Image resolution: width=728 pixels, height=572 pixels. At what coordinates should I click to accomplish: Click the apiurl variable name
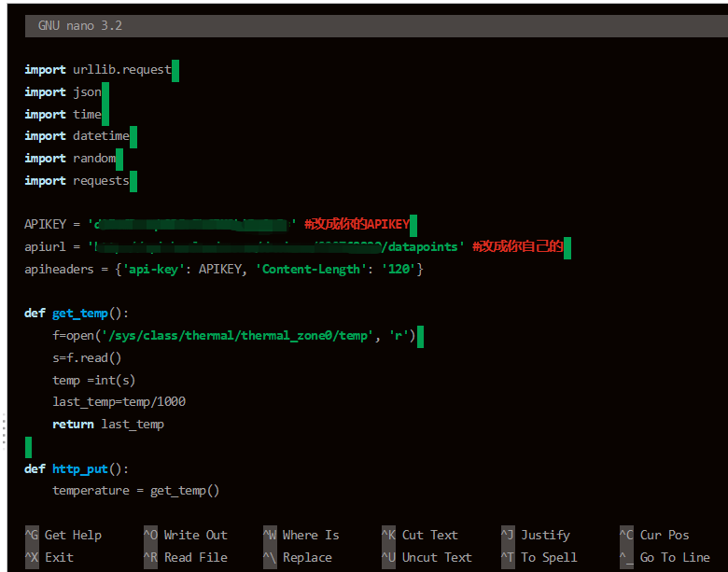pos(45,247)
